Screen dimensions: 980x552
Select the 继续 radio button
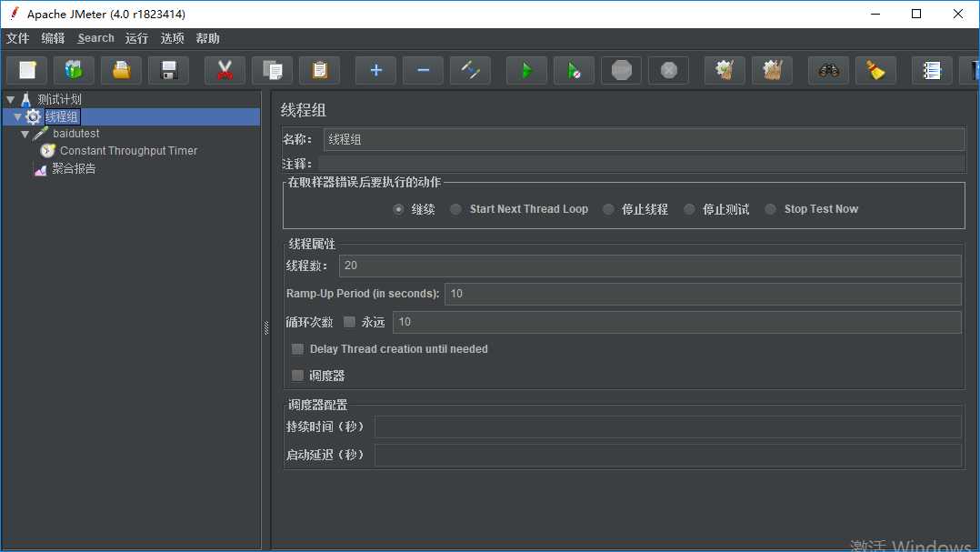point(398,209)
